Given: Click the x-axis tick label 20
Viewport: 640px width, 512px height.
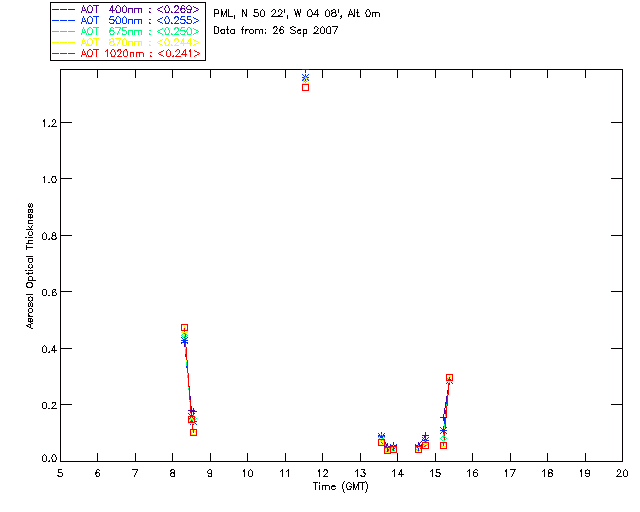Looking at the screenshot, I should (622, 473).
